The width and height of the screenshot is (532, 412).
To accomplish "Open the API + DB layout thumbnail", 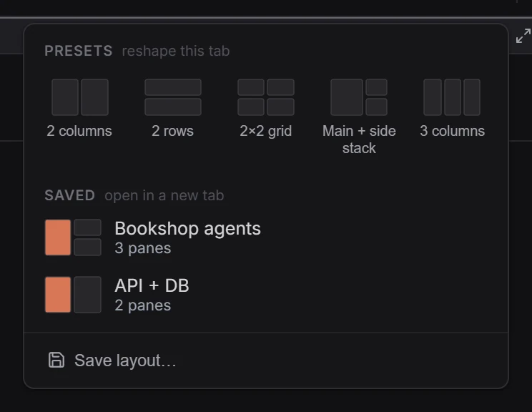I will tap(73, 295).
